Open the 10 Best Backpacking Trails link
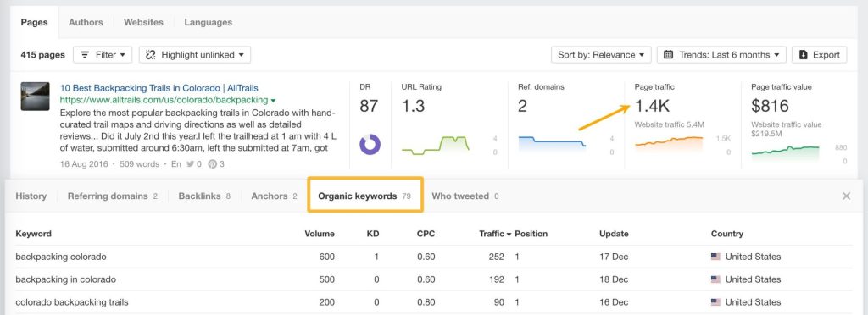The image size is (868, 315). (159, 88)
